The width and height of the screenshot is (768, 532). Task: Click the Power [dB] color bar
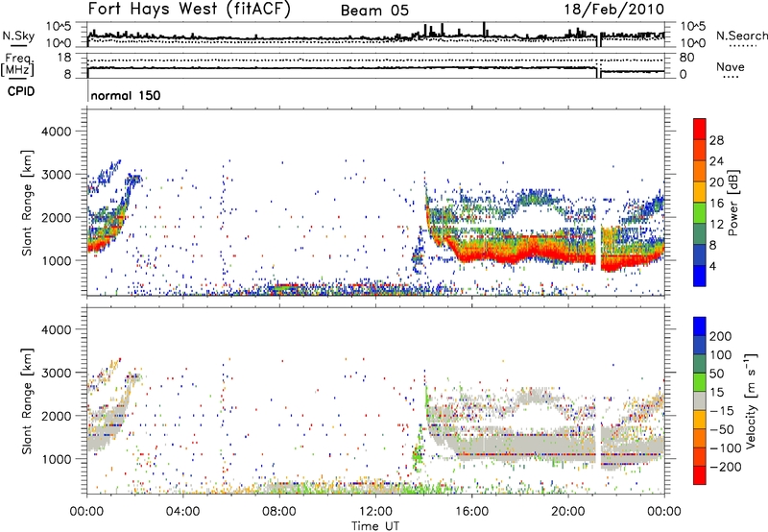(700, 203)
